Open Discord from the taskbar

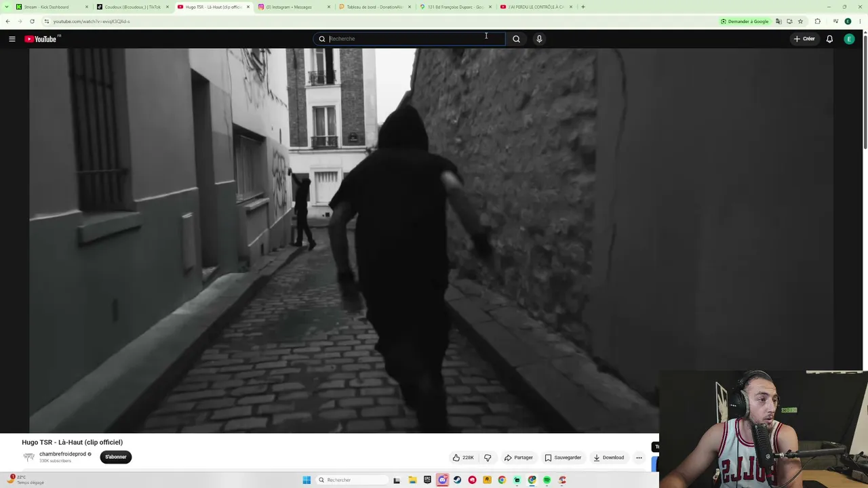tap(442, 480)
